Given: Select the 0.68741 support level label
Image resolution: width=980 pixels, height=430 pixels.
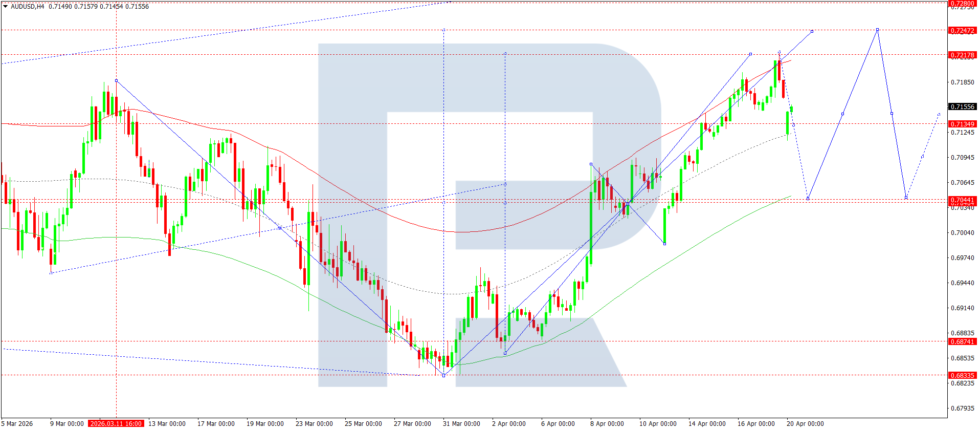Looking at the screenshot, I should pos(962,341).
